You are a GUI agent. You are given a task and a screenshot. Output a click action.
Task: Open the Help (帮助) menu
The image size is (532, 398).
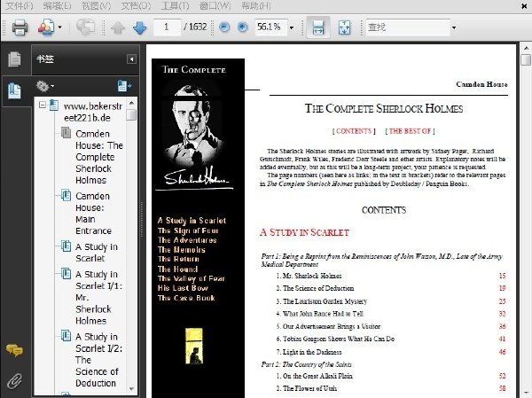(x=256, y=6)
